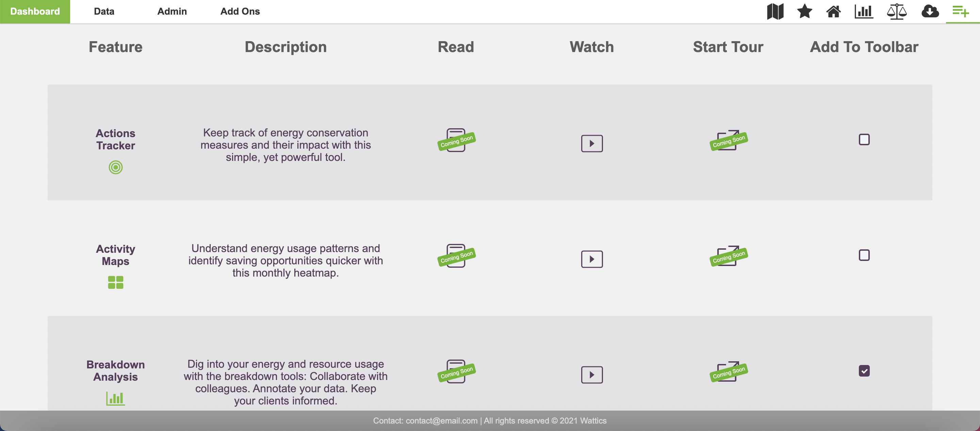This screenshot has width=980, height=431.
Task: Open the Dashboard tab
Action: (x=35, y=12)
